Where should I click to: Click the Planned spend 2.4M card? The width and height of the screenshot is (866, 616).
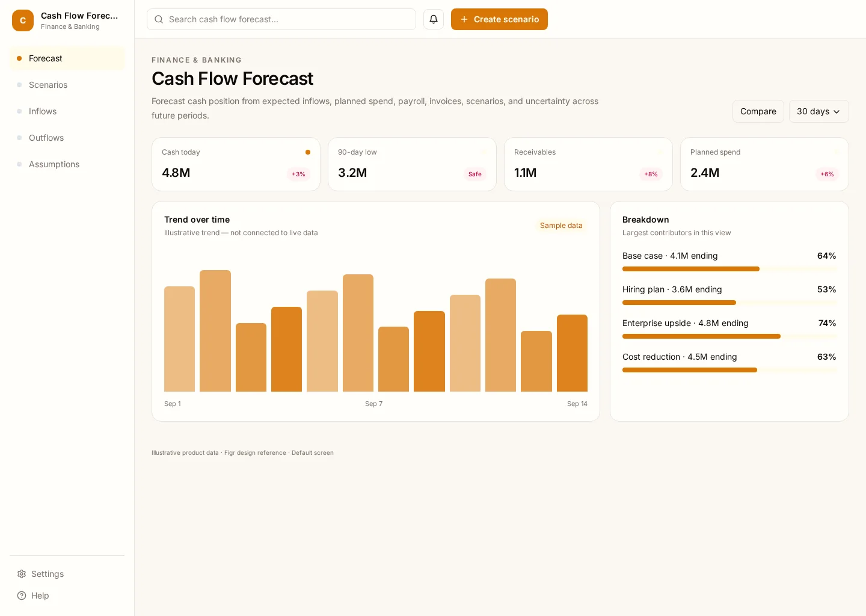764,164
